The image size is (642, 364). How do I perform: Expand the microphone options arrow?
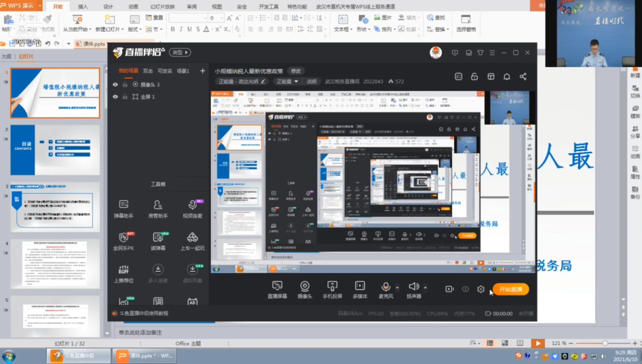(397, 287)
